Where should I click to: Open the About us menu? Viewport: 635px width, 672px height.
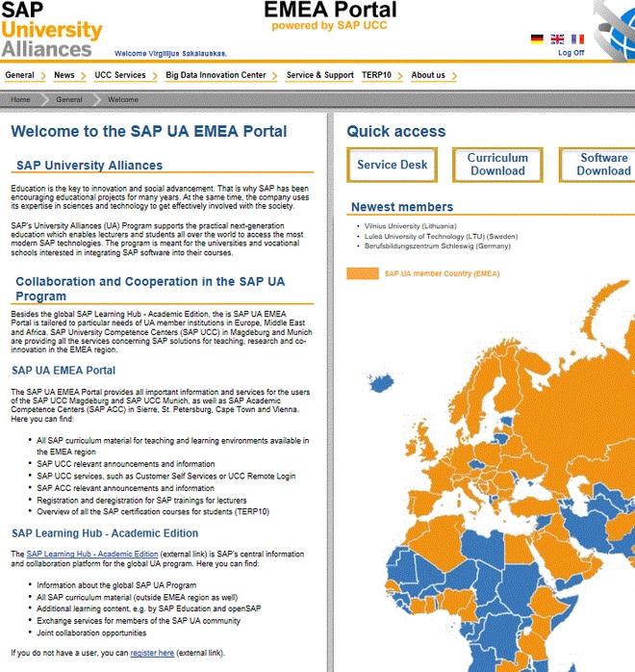pyautogui.click(x=428, y=75)
